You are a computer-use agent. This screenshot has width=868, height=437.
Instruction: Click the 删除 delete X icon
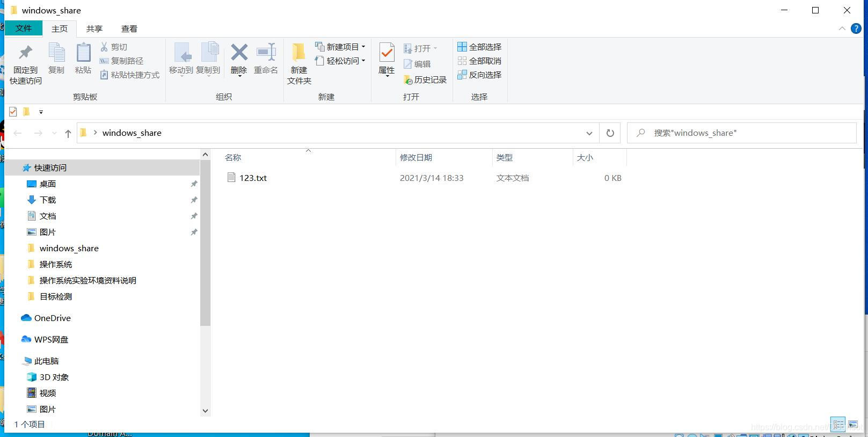click(239, 53)
